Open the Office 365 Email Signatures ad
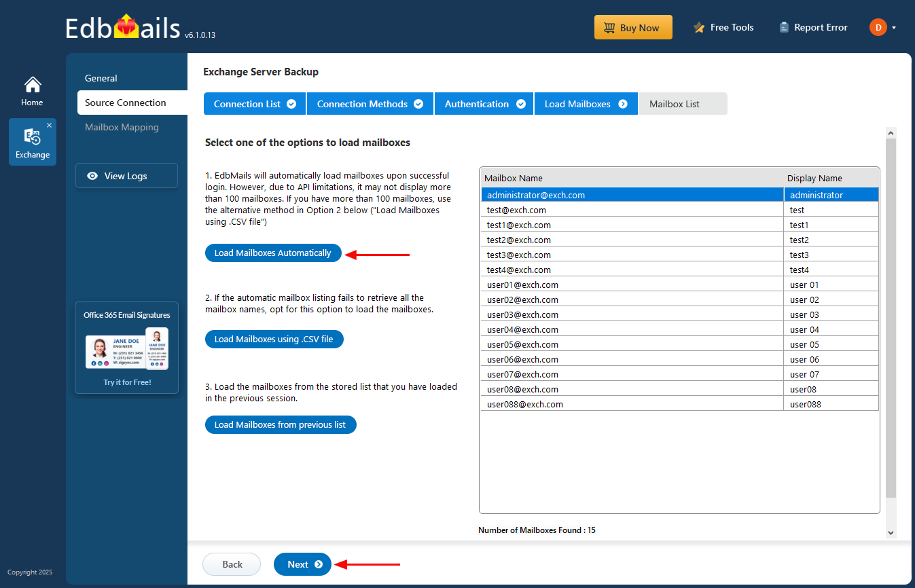The image size is (915, 588). click(x=126, y=348)
